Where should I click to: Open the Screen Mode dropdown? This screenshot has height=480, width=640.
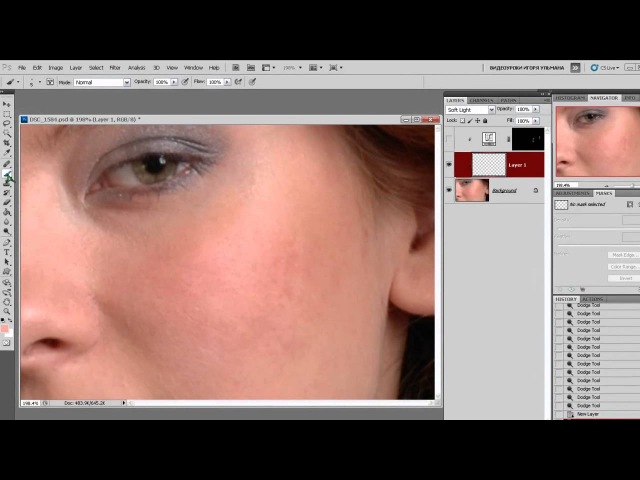click(336, 68)
